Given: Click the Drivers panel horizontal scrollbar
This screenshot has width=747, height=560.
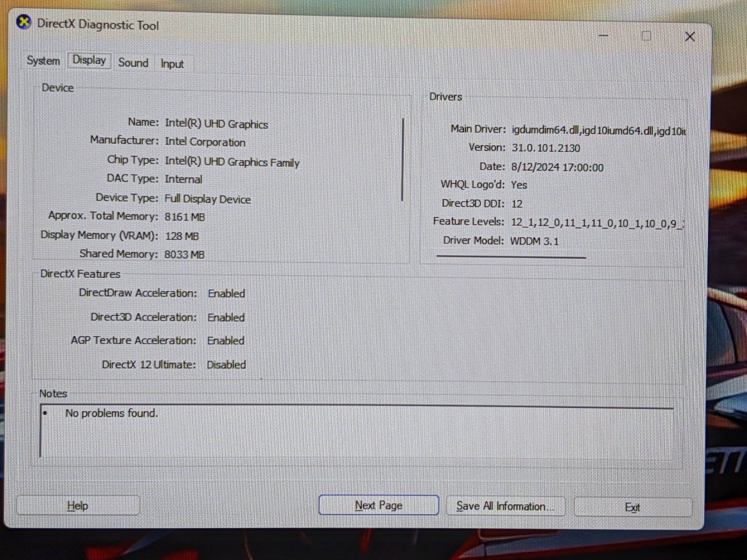Looking at the screenshot, I should [511, 257].
